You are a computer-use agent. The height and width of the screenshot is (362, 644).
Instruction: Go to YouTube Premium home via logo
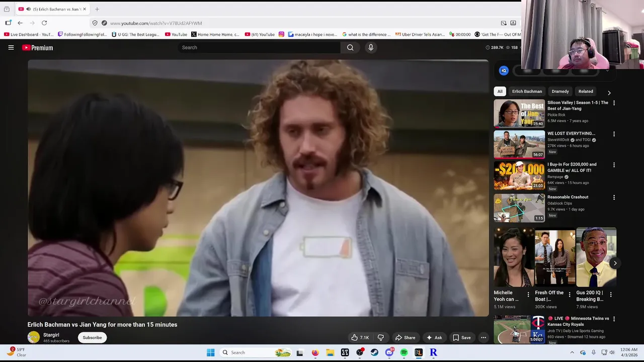click(x=37, y=48)
